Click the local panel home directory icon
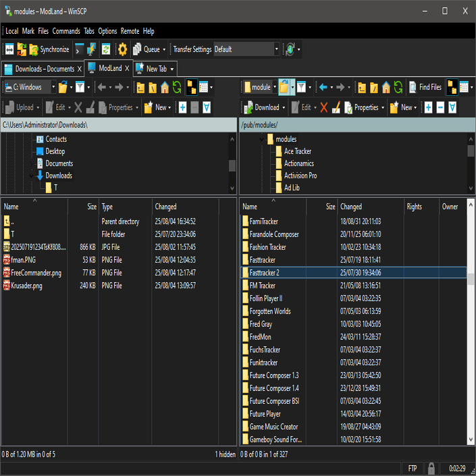The width and height of the screenshot is (476, 476). tap(165, 87)
